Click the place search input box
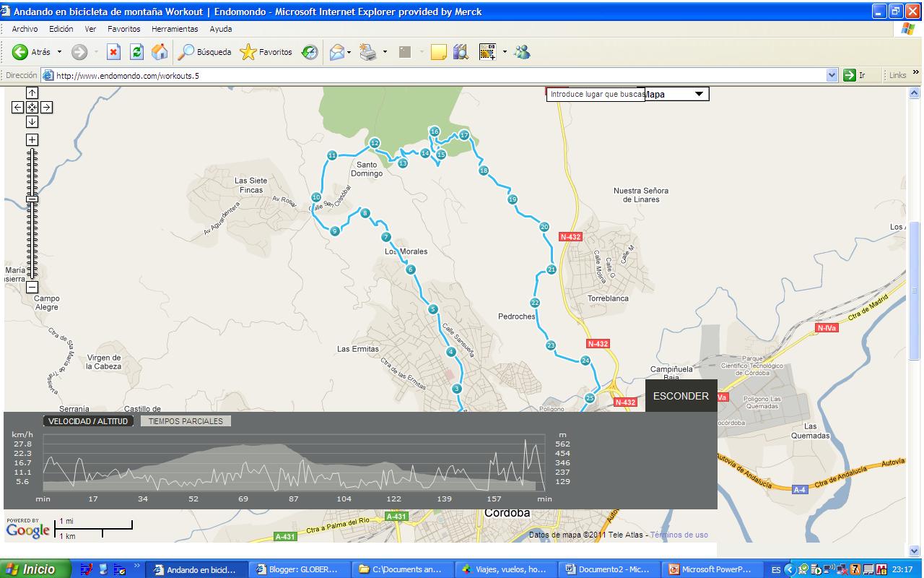The height and width of the screenshot is (578, 924). point(596,94)
